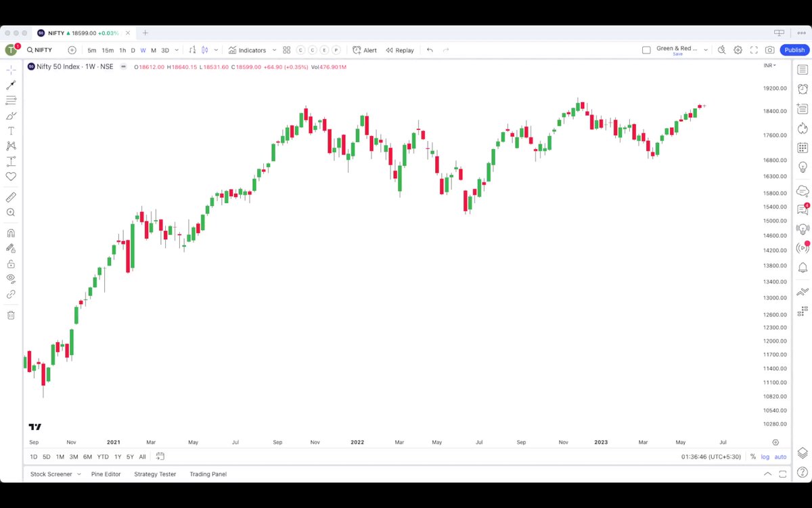
Task: Open the Fibonacci retracement tool group
Action: point(11,100)
